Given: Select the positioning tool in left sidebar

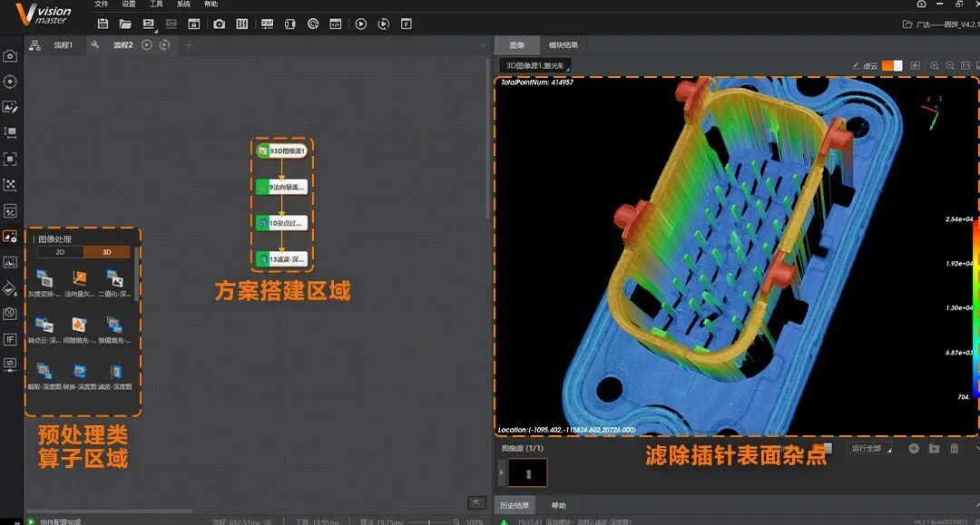Looking at the screenshot, I should [x=10, y=82].
